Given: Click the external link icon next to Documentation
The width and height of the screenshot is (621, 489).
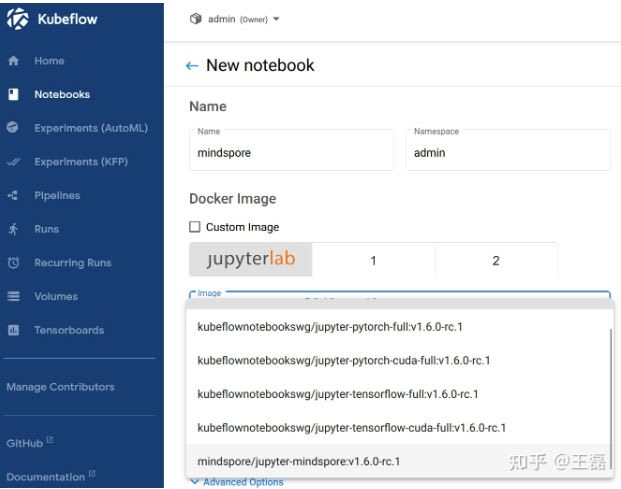Looking at the screenshot, I should click(x=92, y=473).
